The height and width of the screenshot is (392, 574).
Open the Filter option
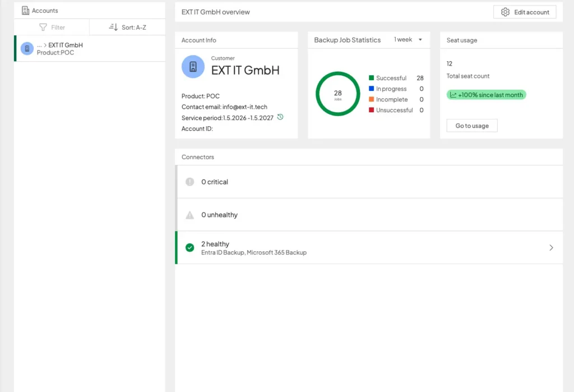(x=52, y=27)
